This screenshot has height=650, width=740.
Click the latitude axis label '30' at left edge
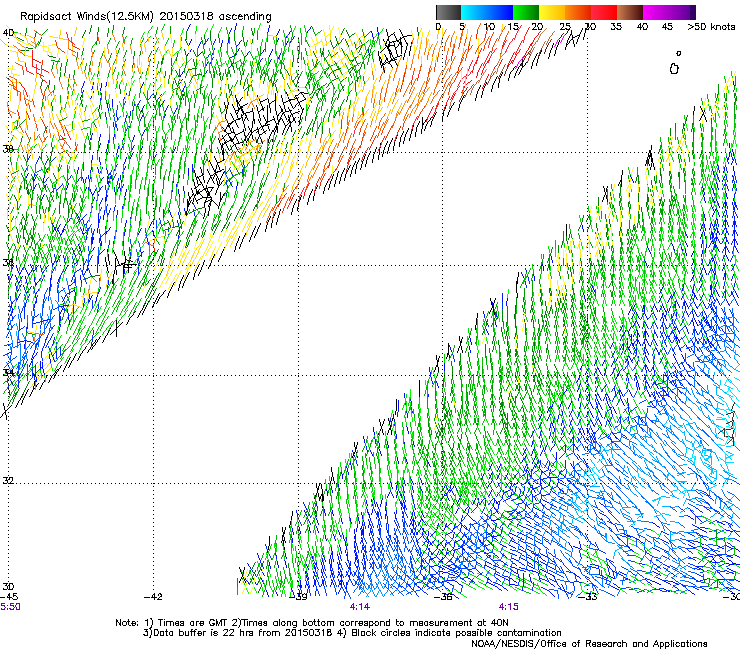(x=8, y=587)
